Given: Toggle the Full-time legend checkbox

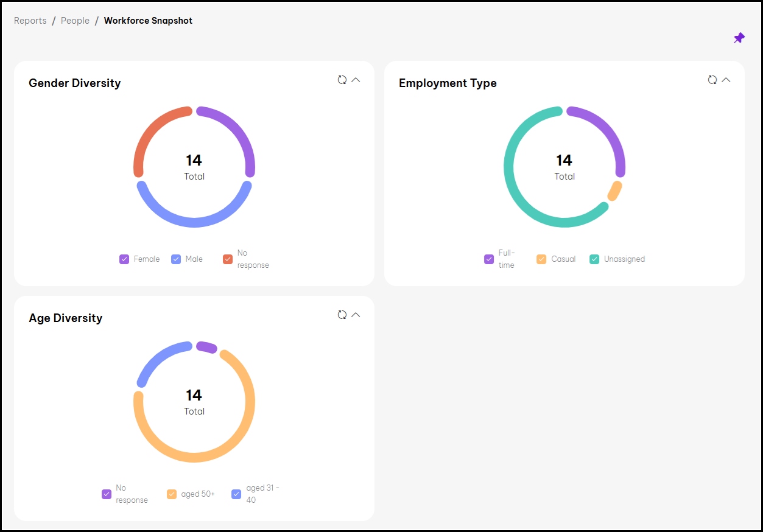Looking at the screenshot, I should point(489,259).
